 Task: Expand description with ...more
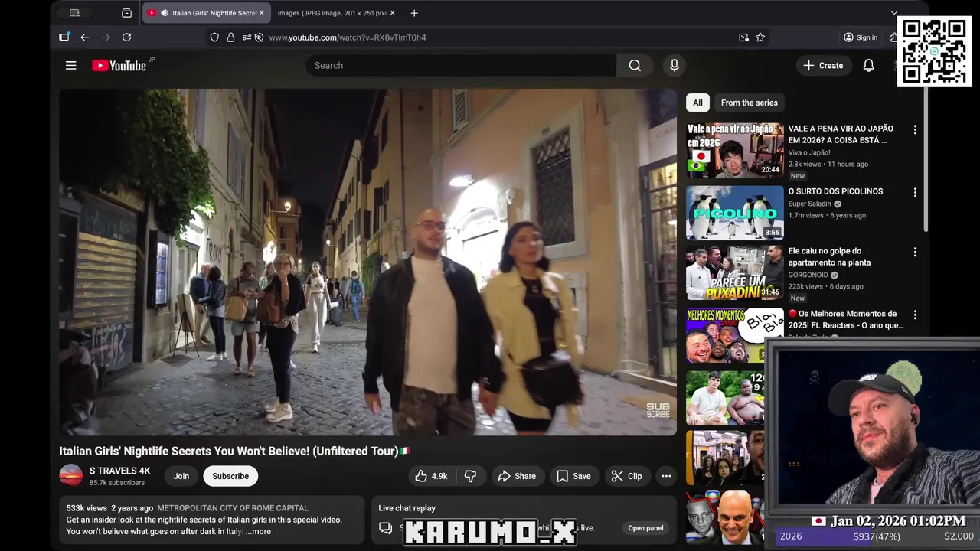(x=258, y=531)
